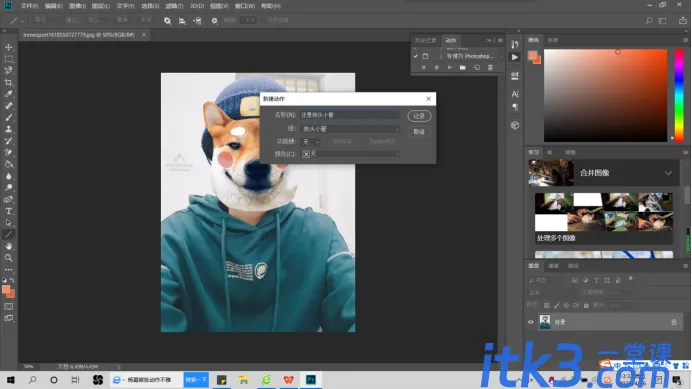Viewport: 692px width, 389px height.
Task: Expand Actions panel double-arrow button
Action: pyautogui.click(x=489, y=40)
